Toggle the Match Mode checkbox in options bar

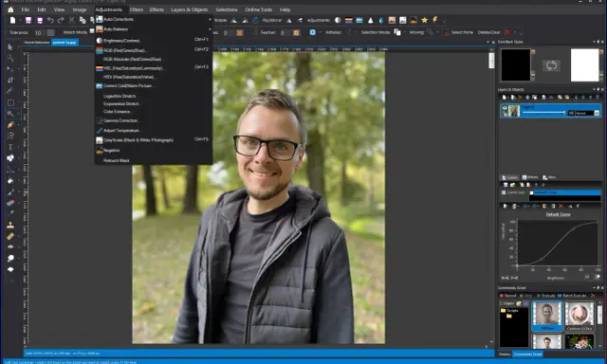92,30
